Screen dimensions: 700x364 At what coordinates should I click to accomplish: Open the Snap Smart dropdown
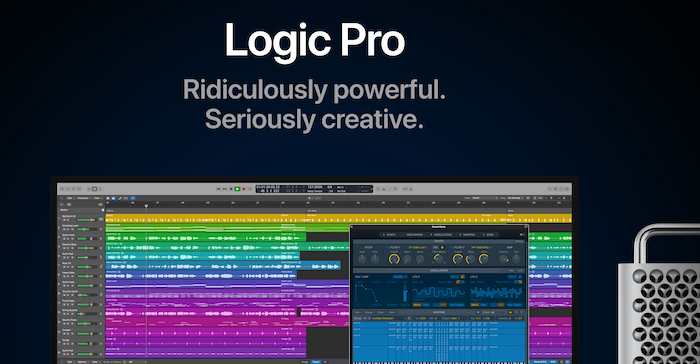(x=485, y=198)
